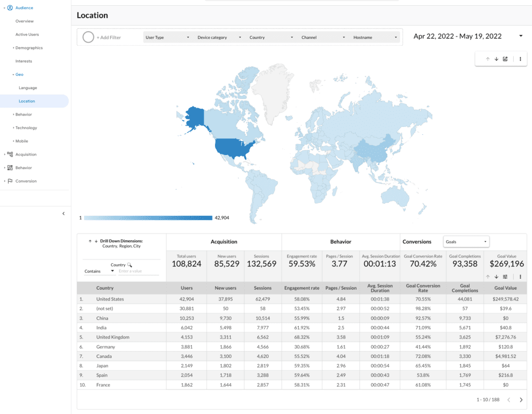Image resolution: width=532 pixels, height=414 pixels.
Task: Open the three-dot menu next to the table
Action: click(520, 276)
